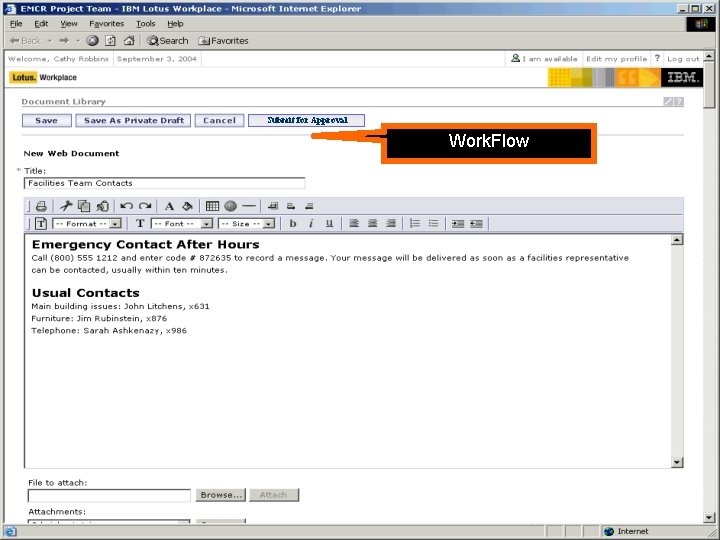Screen dimensions: 720x540
Task: Click Save As Private Draft
Action: coord(134,120)
